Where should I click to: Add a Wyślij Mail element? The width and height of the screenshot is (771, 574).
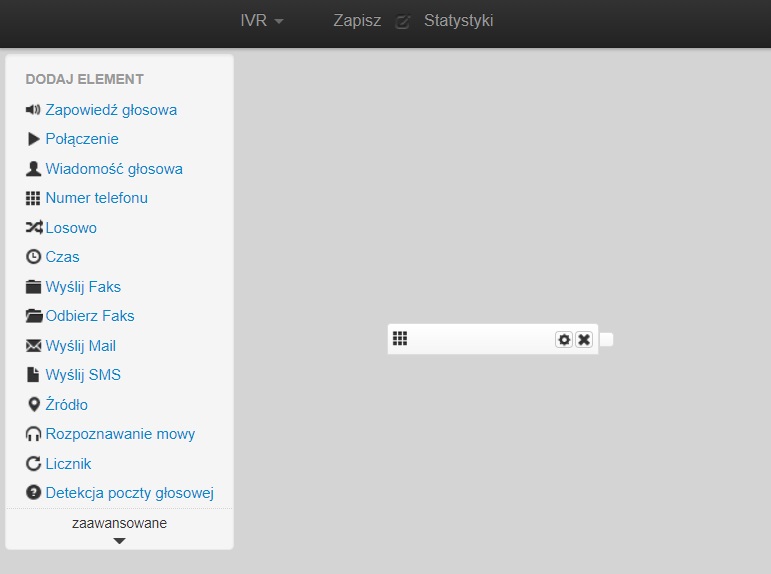(81, 346)
